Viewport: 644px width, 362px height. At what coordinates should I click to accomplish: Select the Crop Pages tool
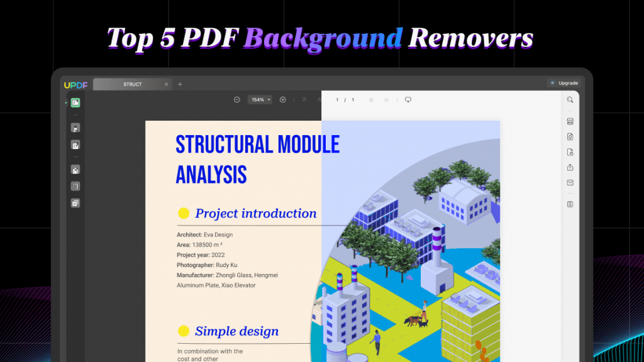tap(75, 186)
